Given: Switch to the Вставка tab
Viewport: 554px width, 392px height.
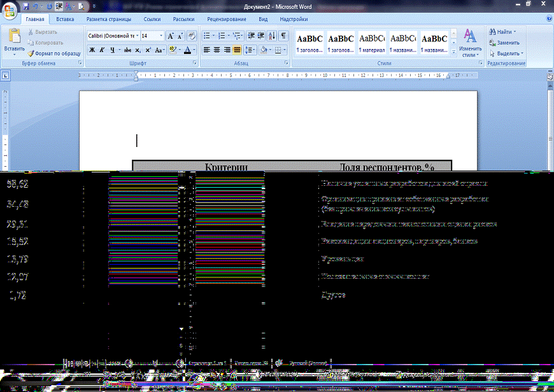Looking at the screenshot, I should click(x=65, y=20).
